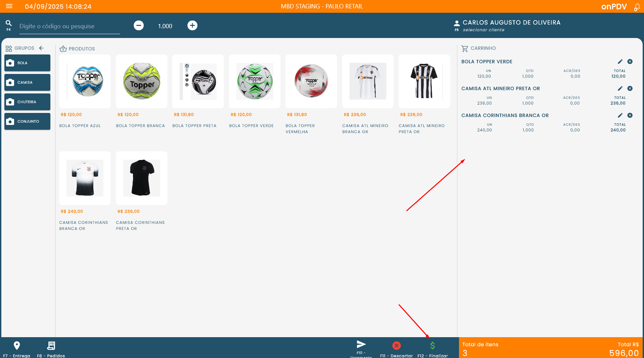Remove BOLA TOPPER VERDE from cart

(x=630, y=62)
